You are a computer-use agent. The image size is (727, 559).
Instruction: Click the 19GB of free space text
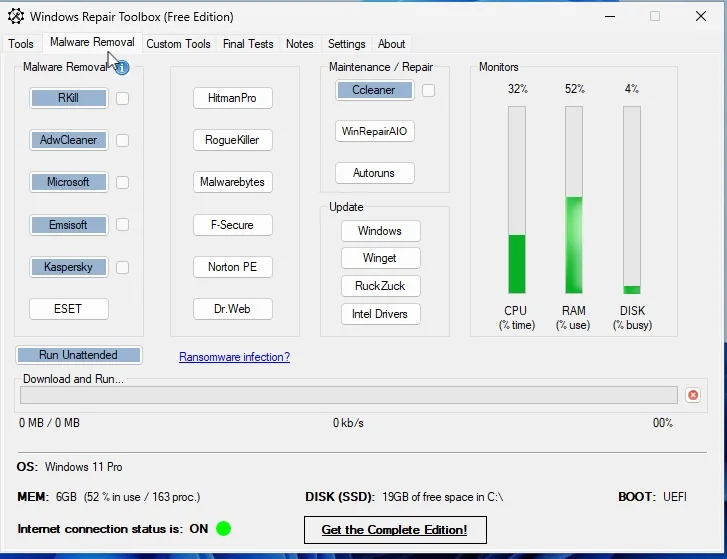point(442,497)
